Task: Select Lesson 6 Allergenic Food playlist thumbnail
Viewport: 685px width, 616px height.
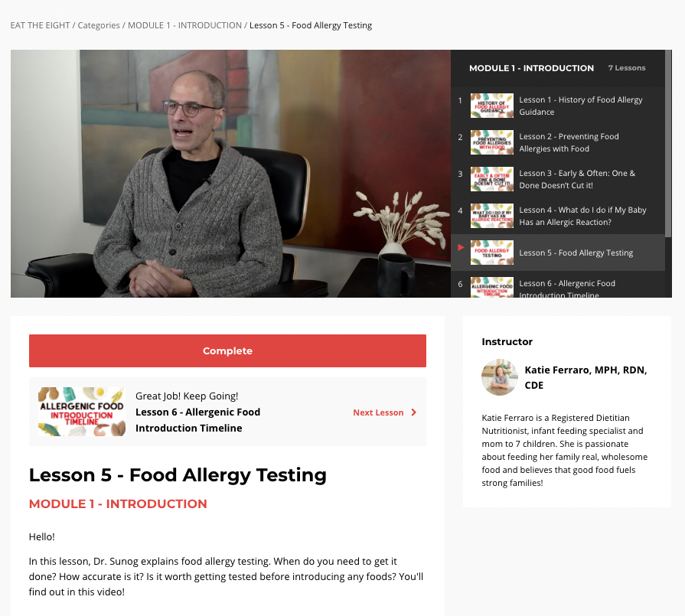Action: click(x=492, y=287)
